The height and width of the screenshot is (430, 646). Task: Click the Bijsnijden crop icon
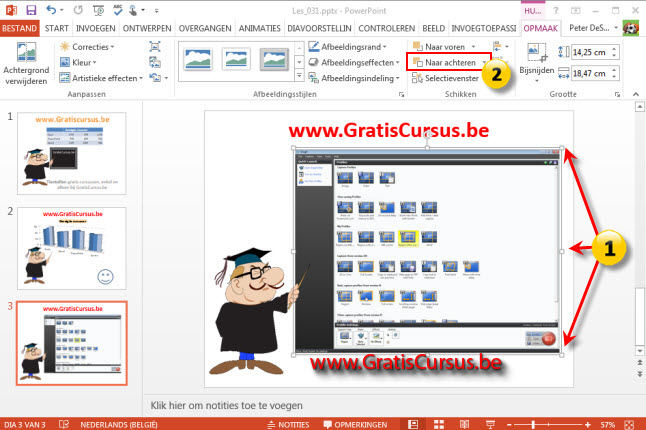click(536, 53)
